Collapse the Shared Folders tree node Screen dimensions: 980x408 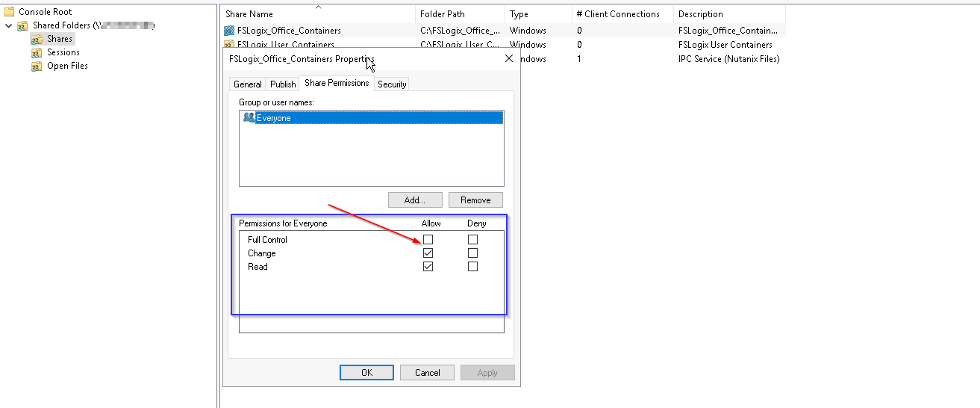[9, 25]
